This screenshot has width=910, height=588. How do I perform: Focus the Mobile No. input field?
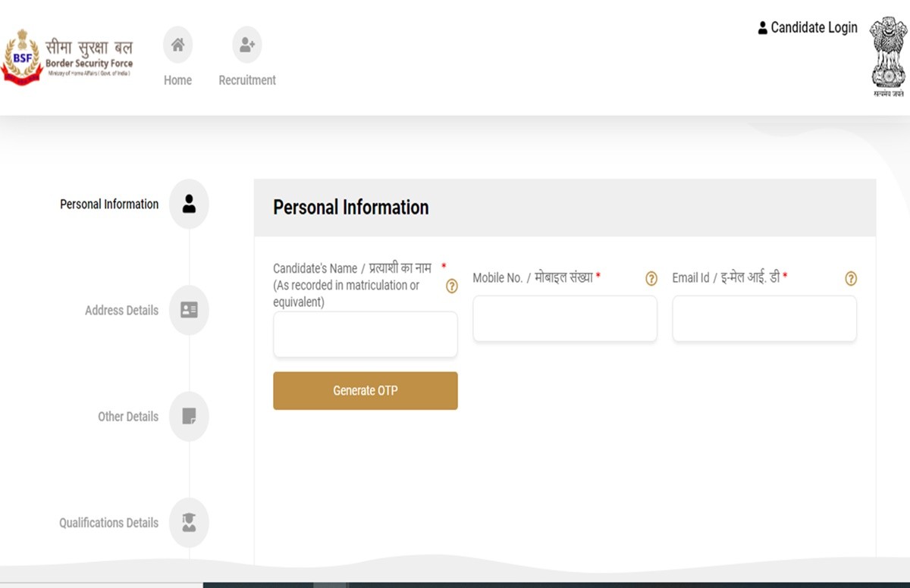coord(565,318)
